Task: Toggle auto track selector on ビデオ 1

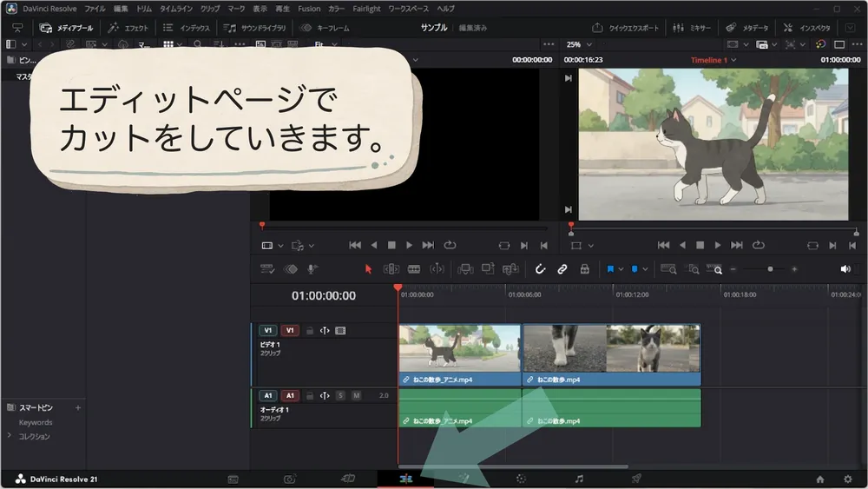Action: pyautogui.click(x=325, y=331)
